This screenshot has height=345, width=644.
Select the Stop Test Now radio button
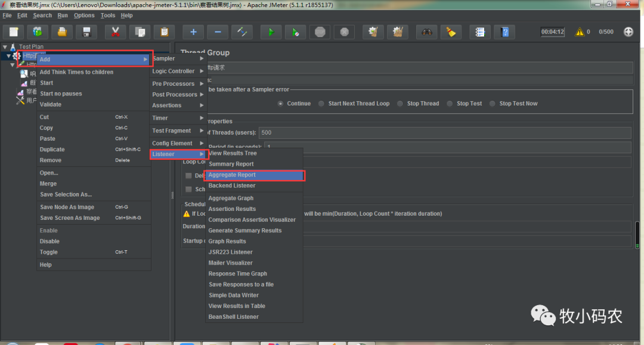493,103
